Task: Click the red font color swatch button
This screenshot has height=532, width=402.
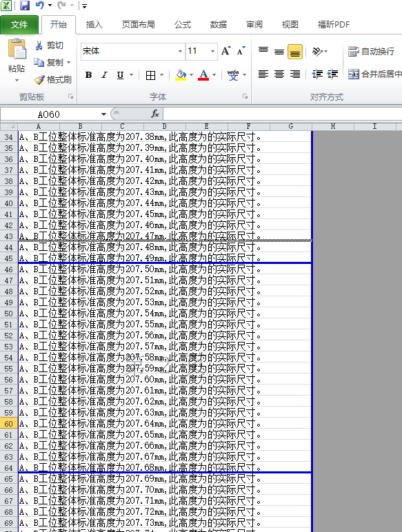Action: pyautogui.click(x=203, y=75)
